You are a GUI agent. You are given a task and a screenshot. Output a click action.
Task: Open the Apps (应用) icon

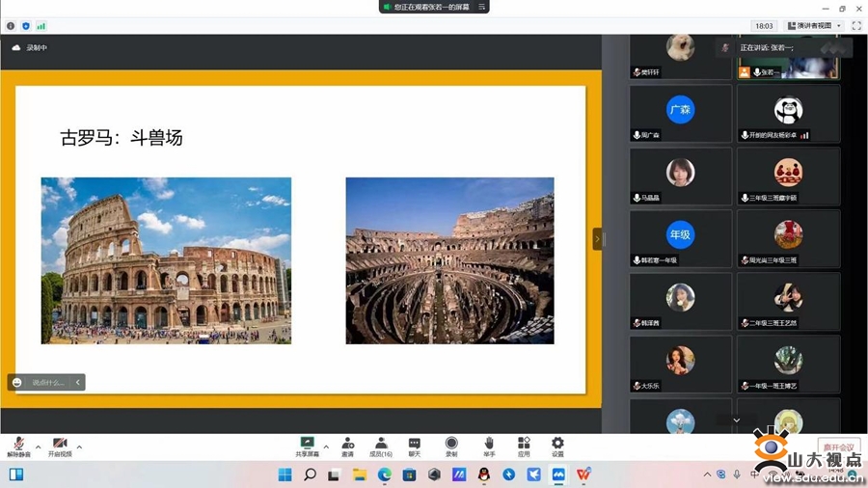point(524,446)
